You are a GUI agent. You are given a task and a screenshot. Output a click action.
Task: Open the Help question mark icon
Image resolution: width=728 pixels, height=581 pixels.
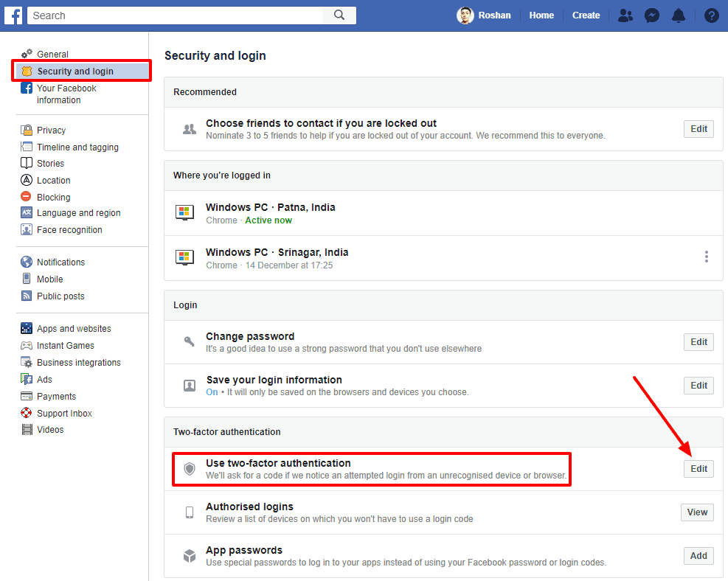(711, 15)
